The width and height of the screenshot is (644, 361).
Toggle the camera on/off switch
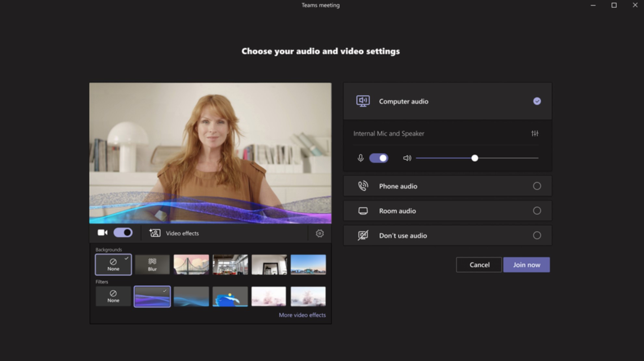coord(122,233)
